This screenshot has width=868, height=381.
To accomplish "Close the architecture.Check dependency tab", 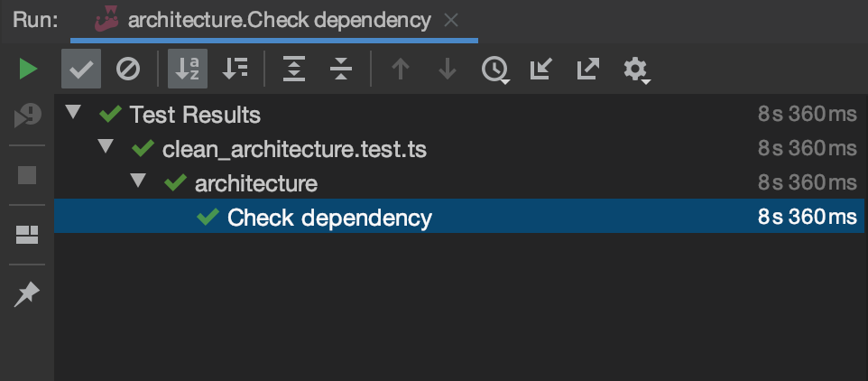I will pos(451,21).
